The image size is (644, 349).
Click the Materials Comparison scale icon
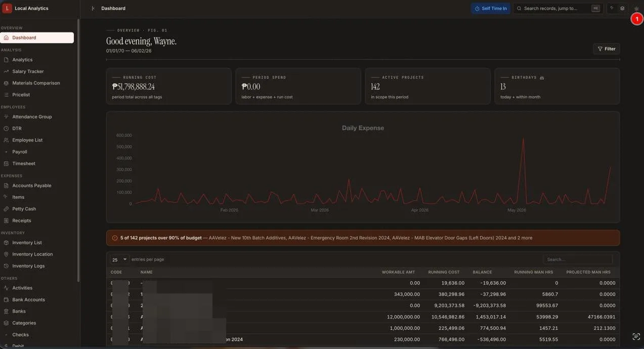click(x=6, y=83)
